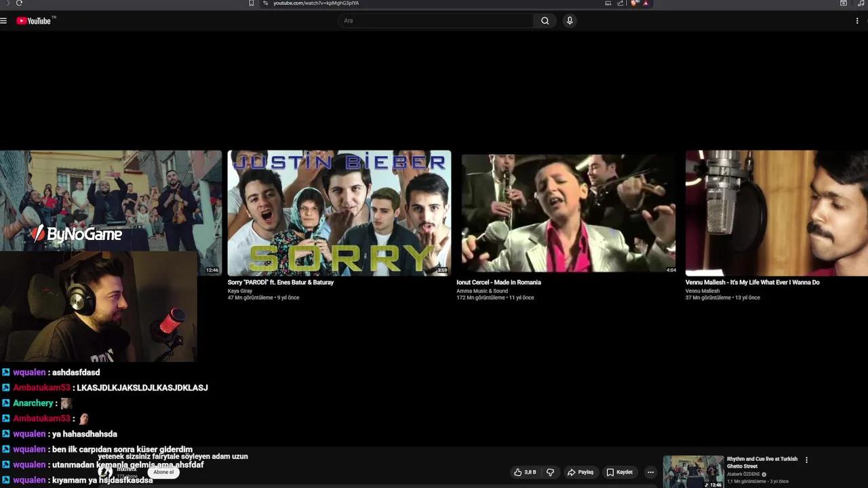868x488 pixels.
Task: Click Ambatukam53 on the 'LKASJDLKJAKSLDJLKASJDKLASJ' message
Action: pyautogui.click(x=41, y=388)
